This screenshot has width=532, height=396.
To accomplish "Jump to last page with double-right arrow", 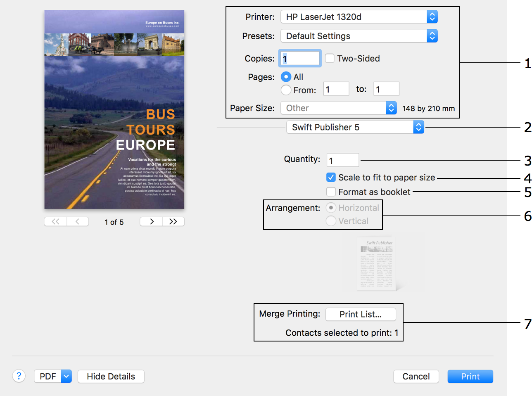I will 173,222.
